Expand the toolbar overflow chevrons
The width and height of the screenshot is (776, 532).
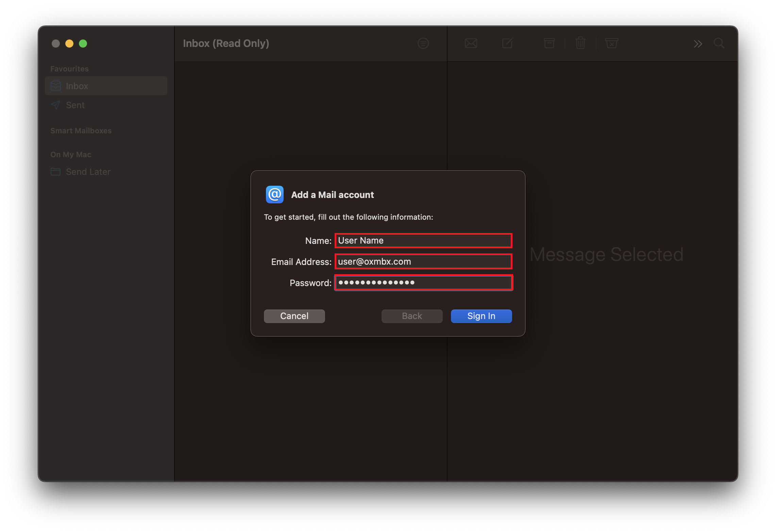697,44
